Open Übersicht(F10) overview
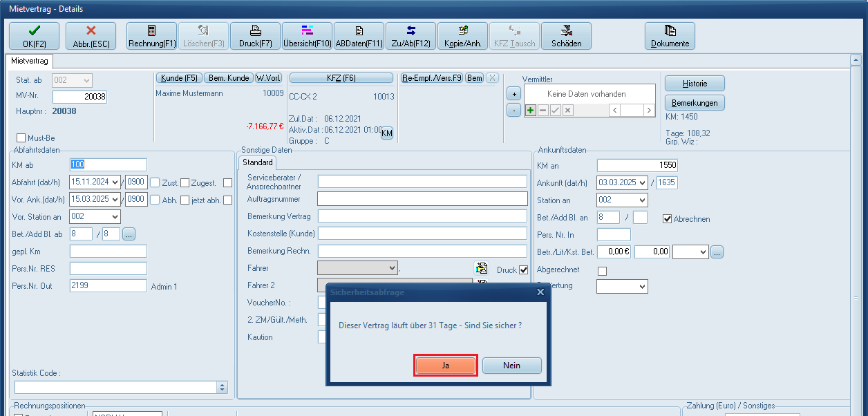The image size is (868, 416). (x=307, y=36)
